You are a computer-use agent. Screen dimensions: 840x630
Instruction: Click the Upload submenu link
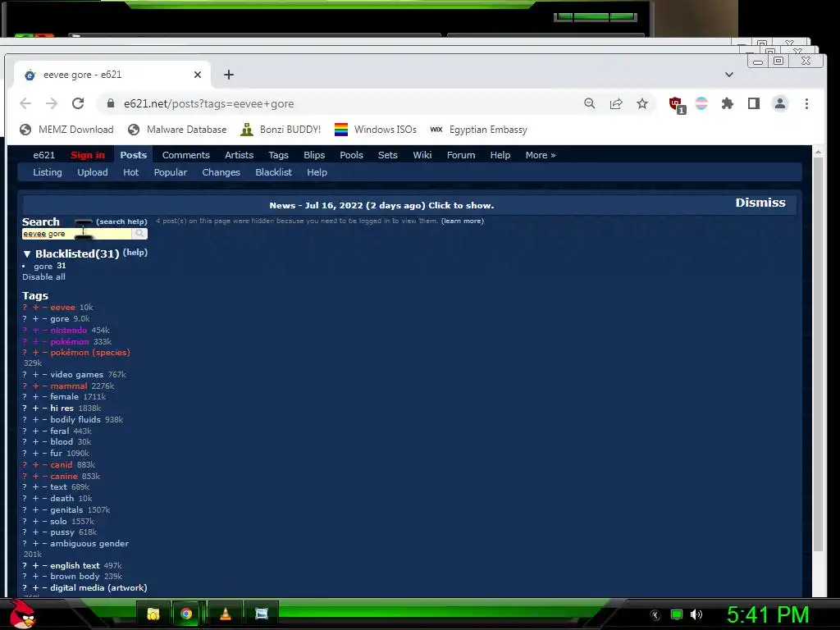pyautogui.click(x=92, y=172)
